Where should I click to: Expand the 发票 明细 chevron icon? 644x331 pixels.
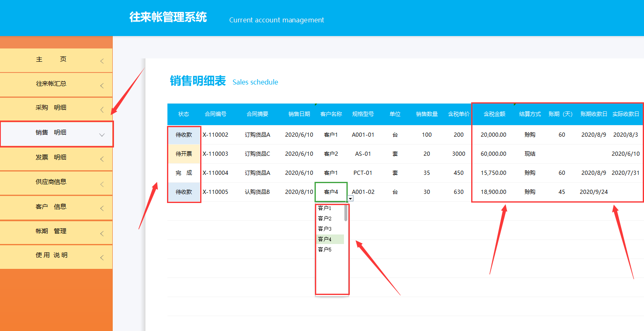[102, 158]
